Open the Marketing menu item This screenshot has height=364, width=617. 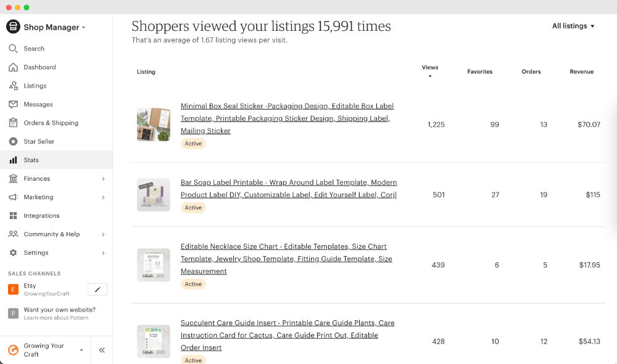[37, 197]
